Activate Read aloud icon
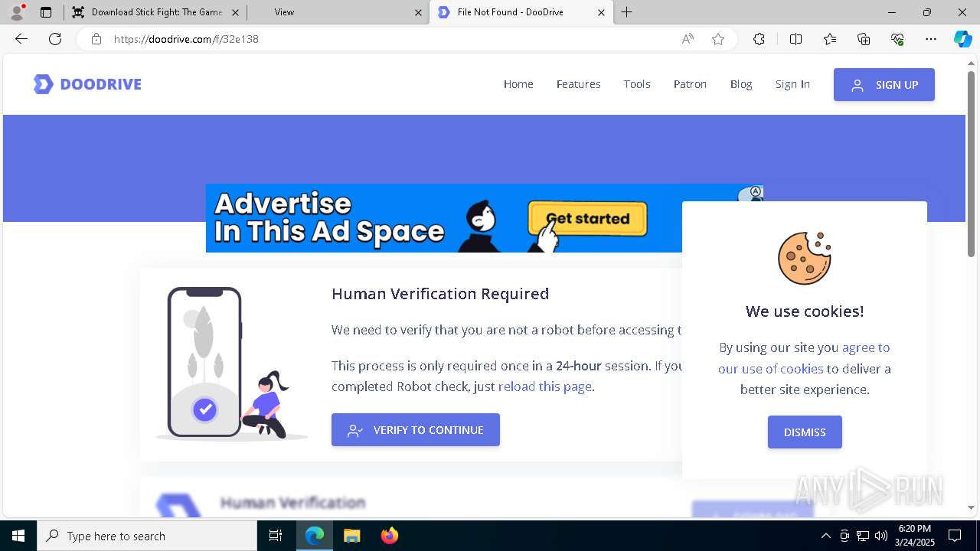The height and width of the screenshot is (551, 980). coord(688,39)
